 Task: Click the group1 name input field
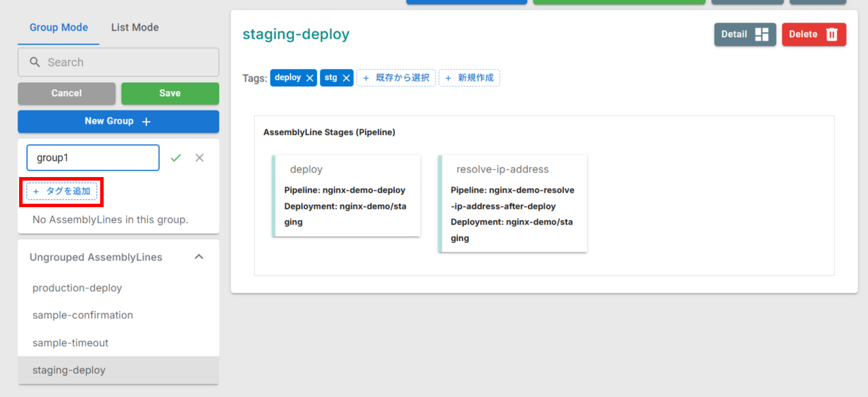[x=93, y=157]
